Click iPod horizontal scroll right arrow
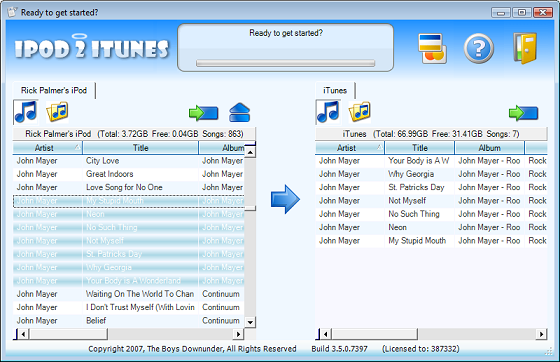Viewport: 560px width, 362px height. [238, 335]
